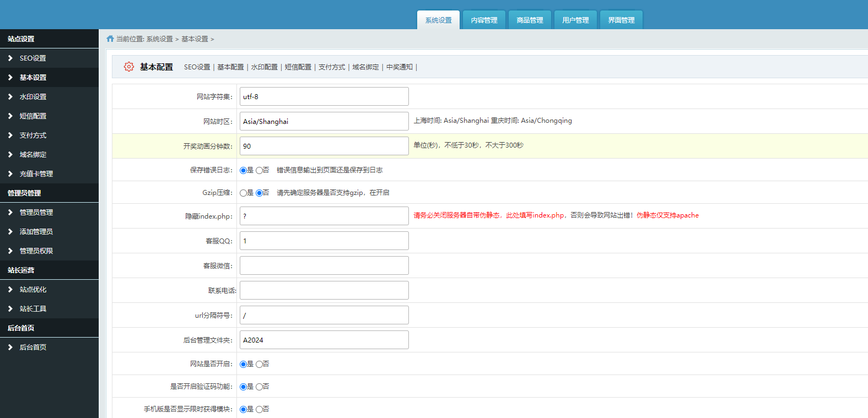Click the home icon in the breadcrumb
868x418 pixels.
[x=110, y=39]
